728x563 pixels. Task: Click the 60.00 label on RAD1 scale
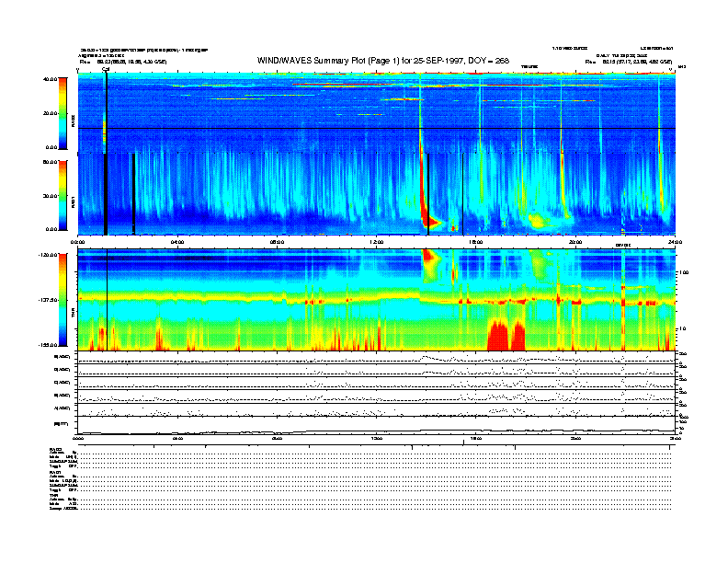pyautogui.click(x=50, y=162)
